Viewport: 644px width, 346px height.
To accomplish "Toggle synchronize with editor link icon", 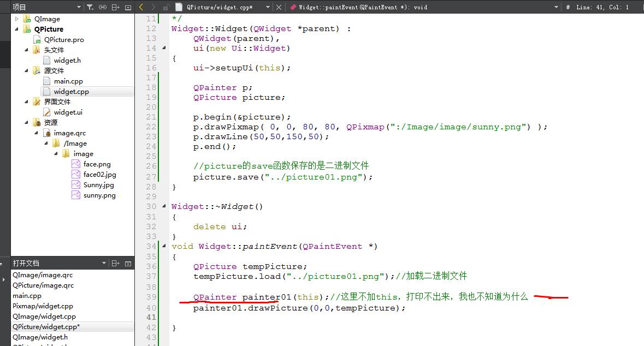I will [103, 7].
